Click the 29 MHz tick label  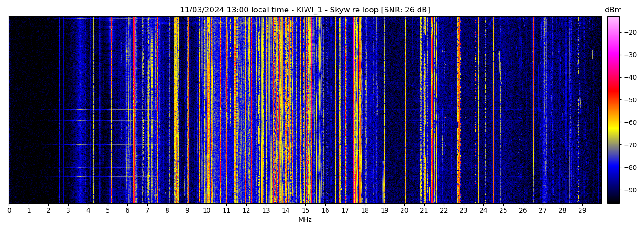point(582,211)
